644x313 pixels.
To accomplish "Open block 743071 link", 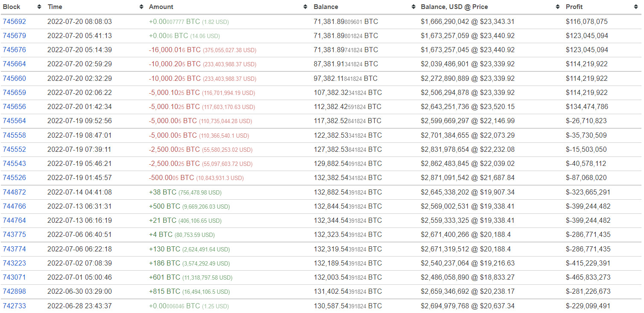I will pyautogui.click(x=14, y=278).
